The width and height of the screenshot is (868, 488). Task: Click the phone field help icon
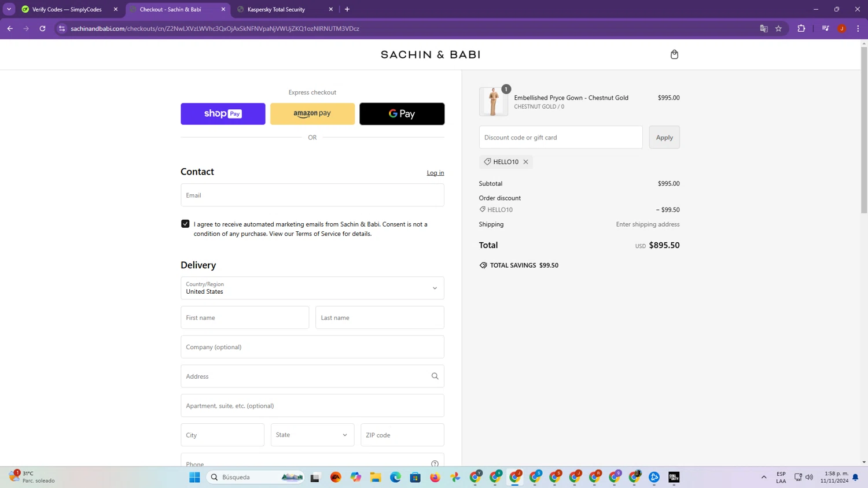(435, 464)
